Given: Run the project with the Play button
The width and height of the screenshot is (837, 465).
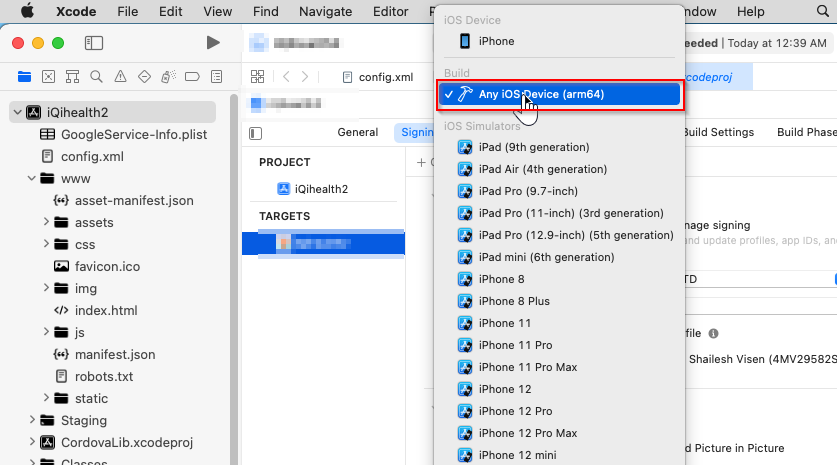Looking at the screenshot, I should point(213,43).
